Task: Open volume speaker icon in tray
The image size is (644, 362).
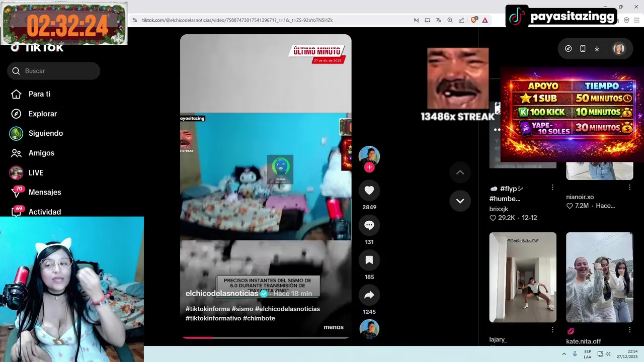Action: point(608,354)
